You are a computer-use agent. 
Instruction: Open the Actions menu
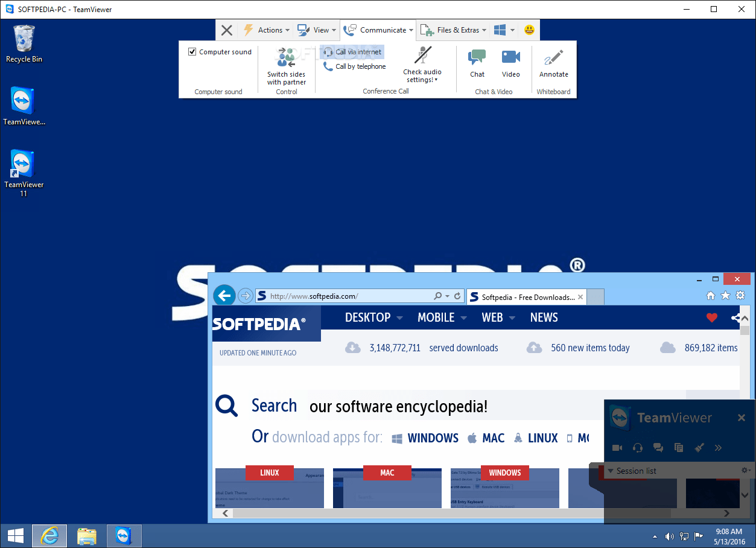click(x=265, y=30)
